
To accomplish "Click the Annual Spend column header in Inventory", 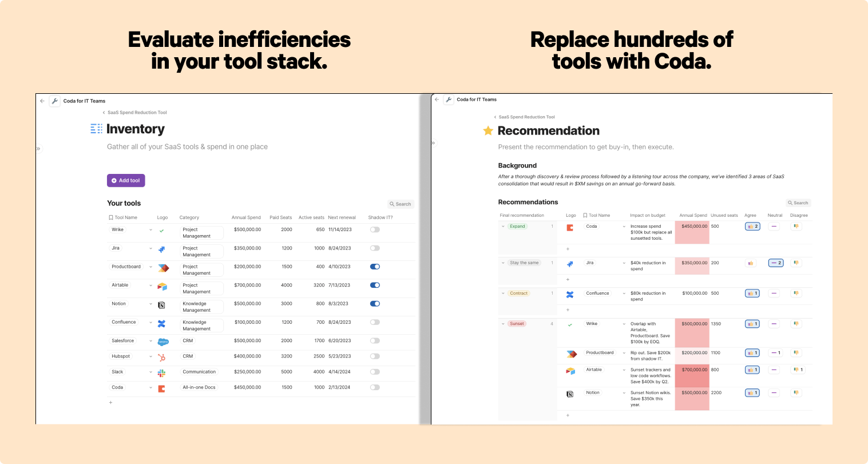I will [x=246, y=217].
